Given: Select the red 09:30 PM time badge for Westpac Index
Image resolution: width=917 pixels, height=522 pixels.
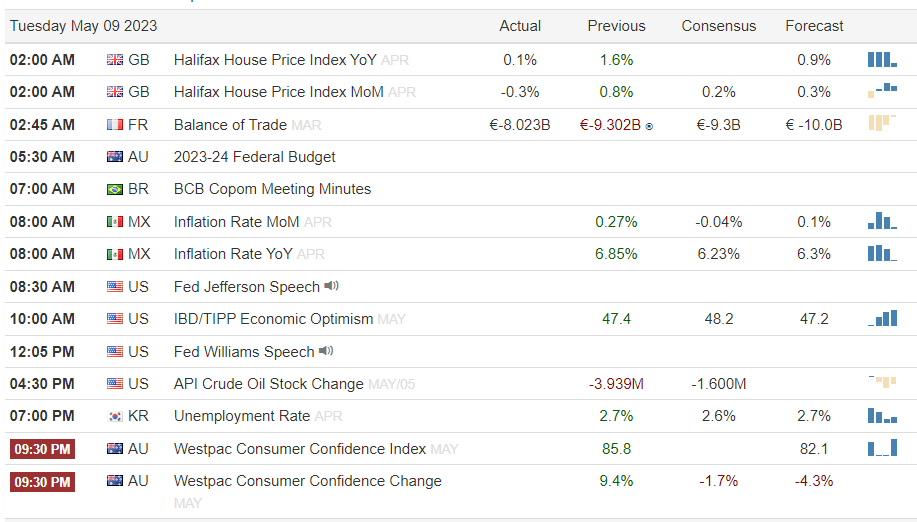Looking at the screenshot, I should pos(42,449).
